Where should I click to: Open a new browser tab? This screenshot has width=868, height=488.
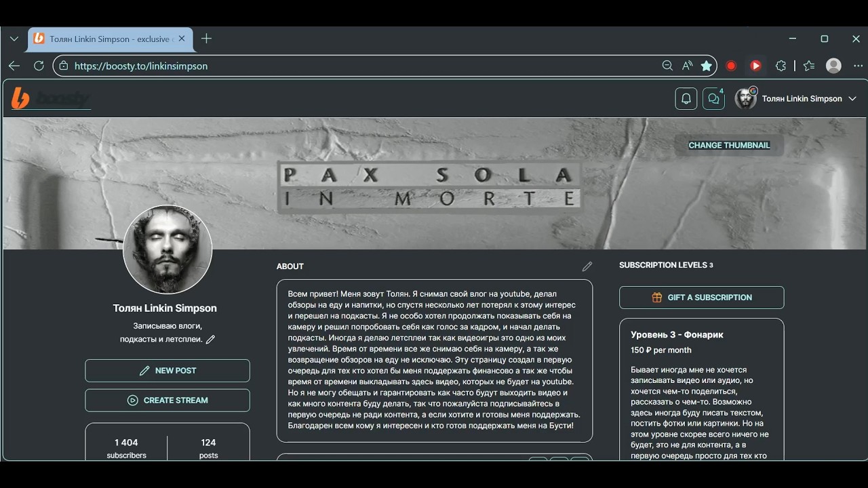click(207, 39)
